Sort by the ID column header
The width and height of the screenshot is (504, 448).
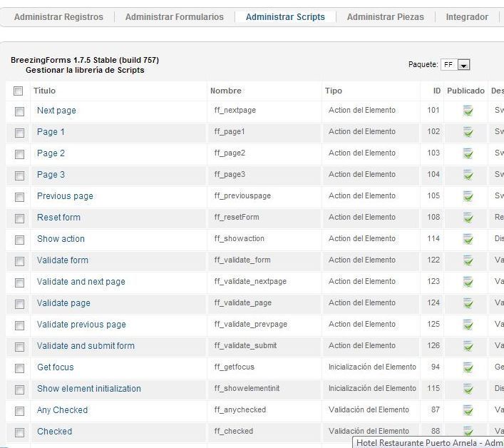(437, 91)
